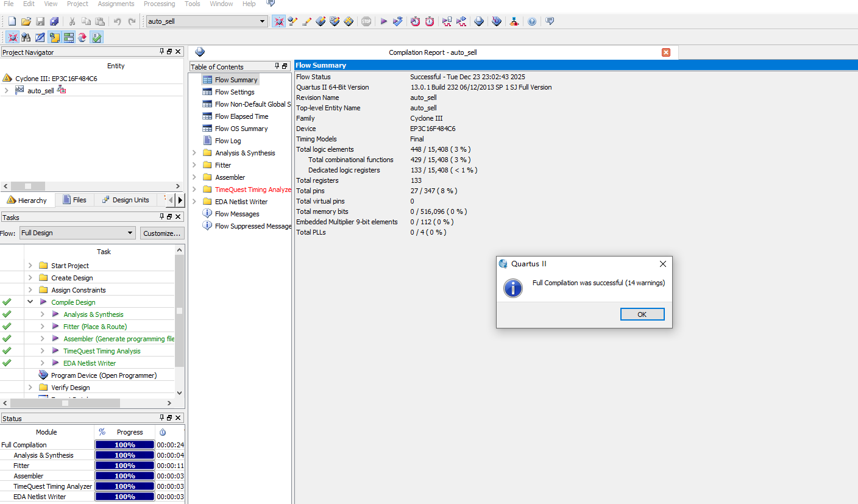858x504 pixels.
Task: Open the auto_sell revision dropdown
Action: click(263, 21)
